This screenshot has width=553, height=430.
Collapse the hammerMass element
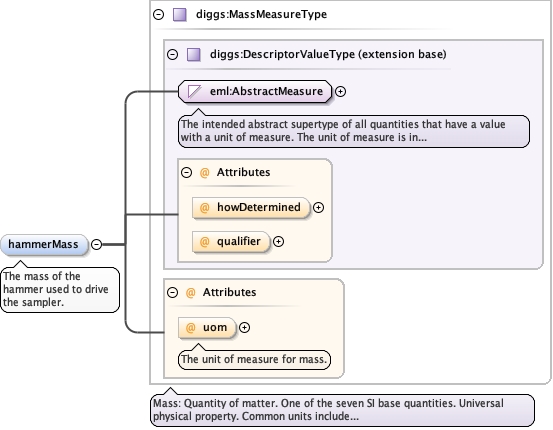(x=97, y=244)
